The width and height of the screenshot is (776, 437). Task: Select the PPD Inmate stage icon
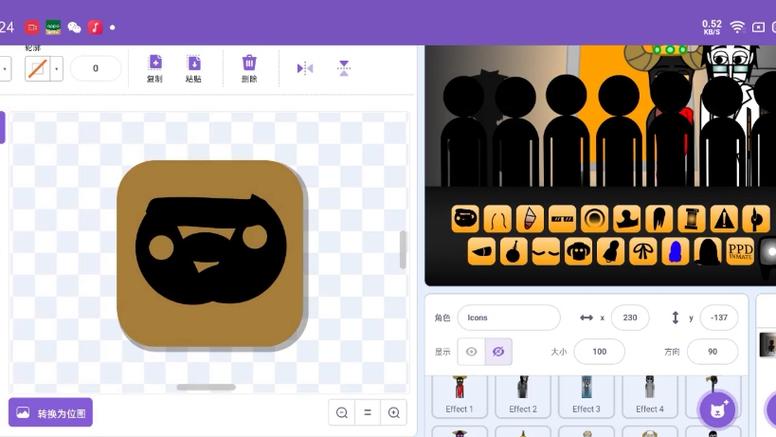[740, 251]
